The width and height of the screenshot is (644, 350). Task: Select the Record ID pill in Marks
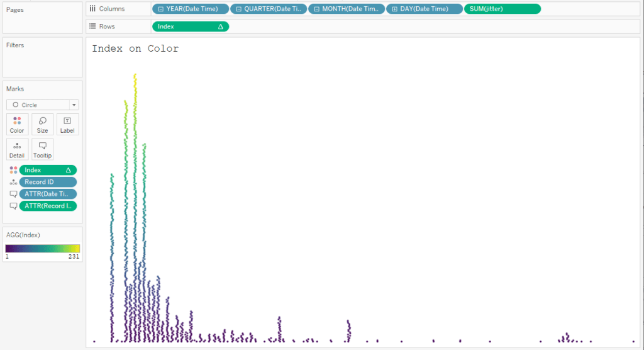[x=48, y=182]
